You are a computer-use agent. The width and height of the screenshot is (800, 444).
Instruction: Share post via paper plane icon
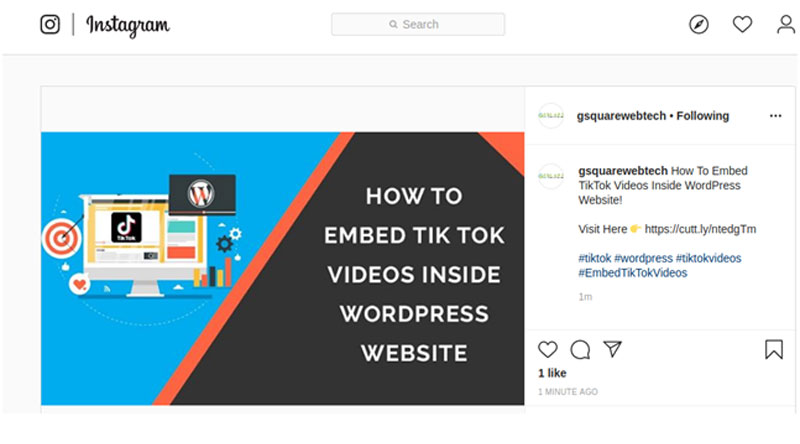612,349
